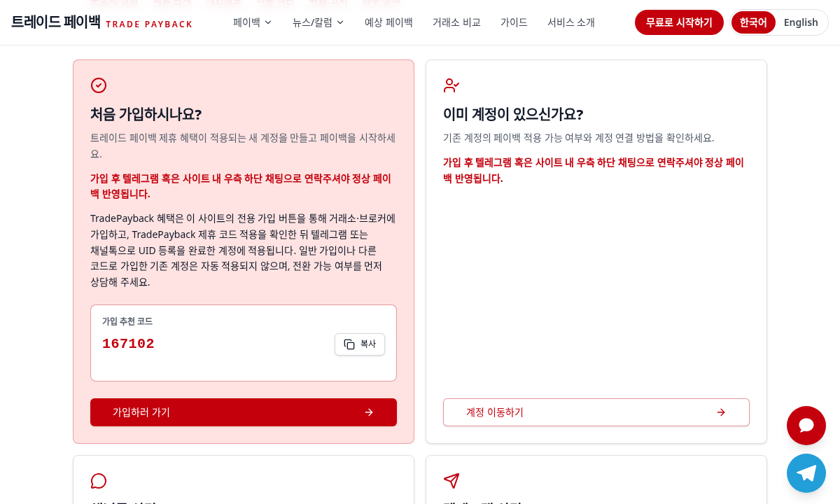Click the 이미 계정이 있으신가요? heading
Image resolution: width=840 pixels, height=504 pixels.
513,114
